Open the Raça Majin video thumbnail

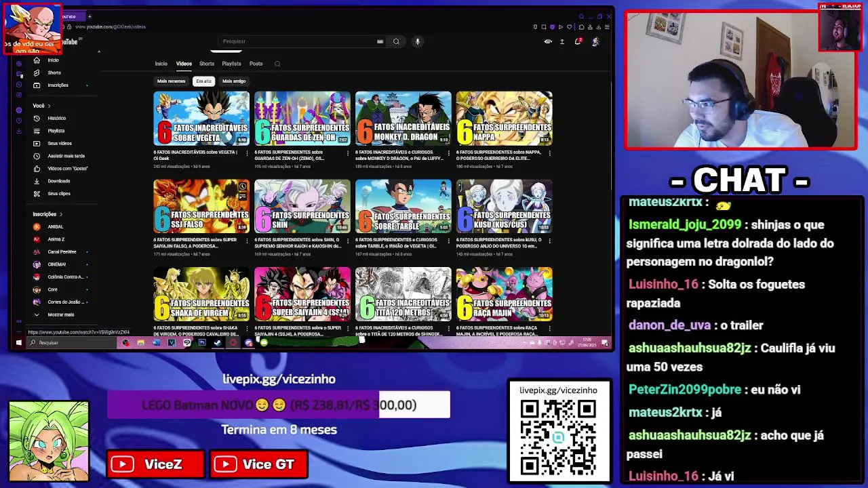[x=505, y=294]
